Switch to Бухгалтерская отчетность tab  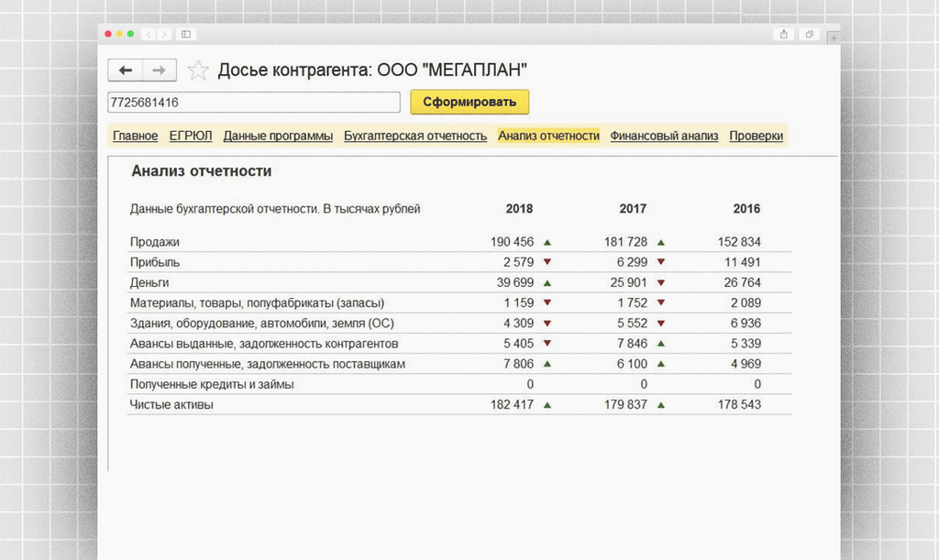(x=415, y=136)
